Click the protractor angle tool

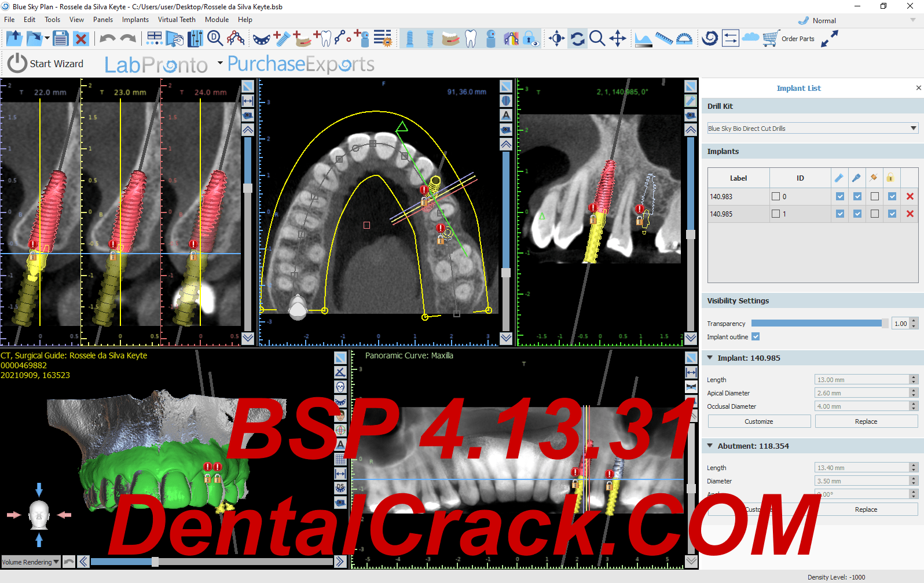[684, 39]
